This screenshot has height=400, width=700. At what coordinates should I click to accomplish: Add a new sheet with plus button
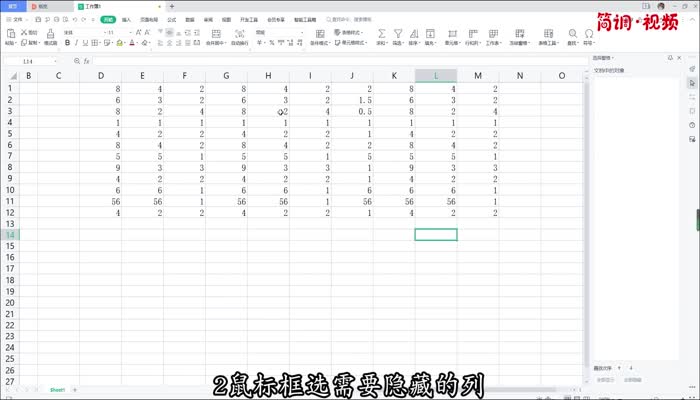point(75,389)
